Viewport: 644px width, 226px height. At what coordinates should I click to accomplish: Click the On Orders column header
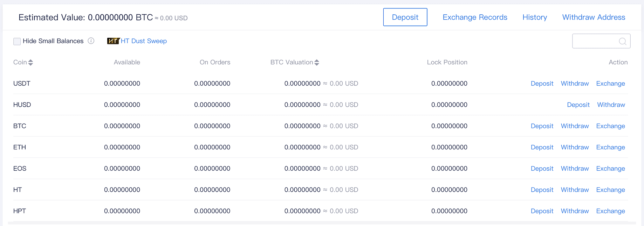coord(215,62)
